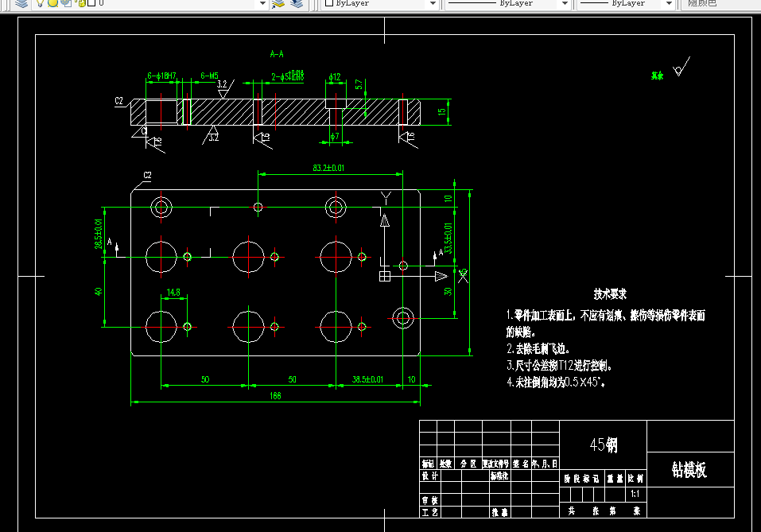The height and width of the screenshot is (532, 761).
Task: Select the A-A section view label
Action: (x=277, y=54)
